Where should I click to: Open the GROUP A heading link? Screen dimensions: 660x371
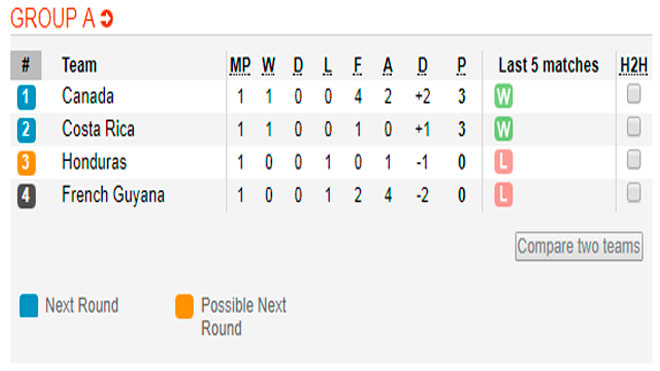pyautogui.click(x=53, y=19)
